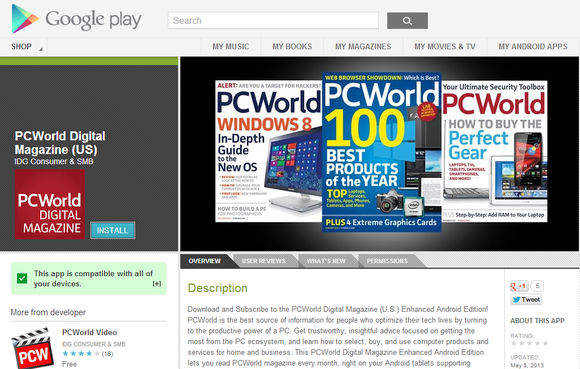580x369 pixels.
Task: View the Windows 8 cover screenshot
Action: pyautogui.click(x=269, y=152)
